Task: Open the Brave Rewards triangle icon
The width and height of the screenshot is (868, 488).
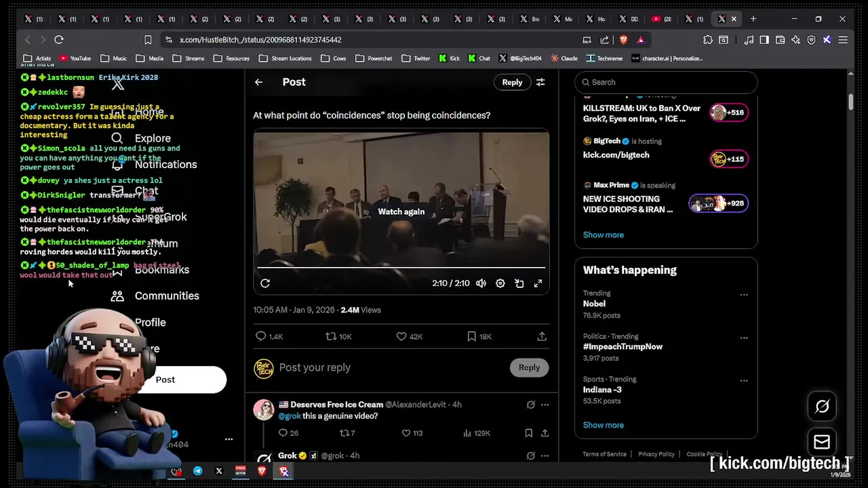Action: click(640, 40)
